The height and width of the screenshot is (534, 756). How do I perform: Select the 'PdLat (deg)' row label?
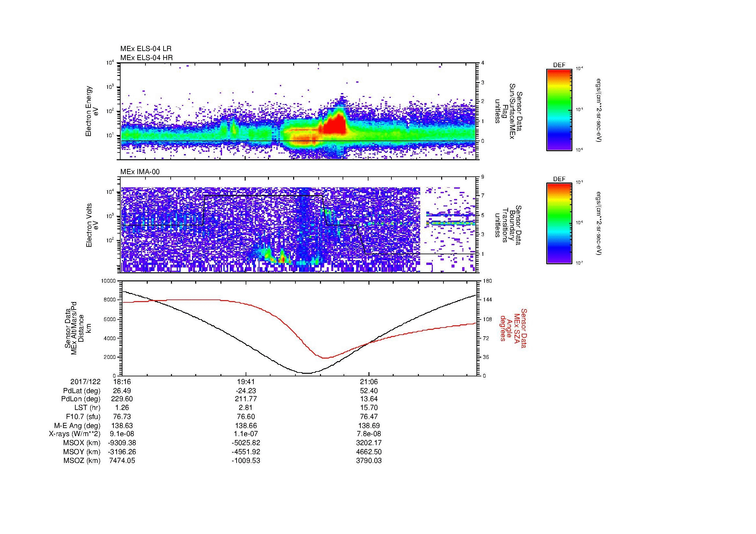click(x=82, y=391)
